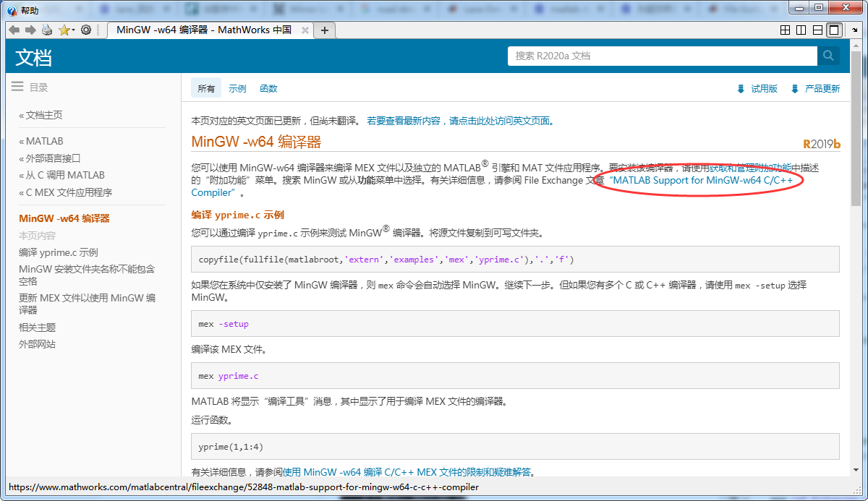The image size is (868, 501).
Task: Click the 帮助 help icon in the title bar
Action: (11, 9)
